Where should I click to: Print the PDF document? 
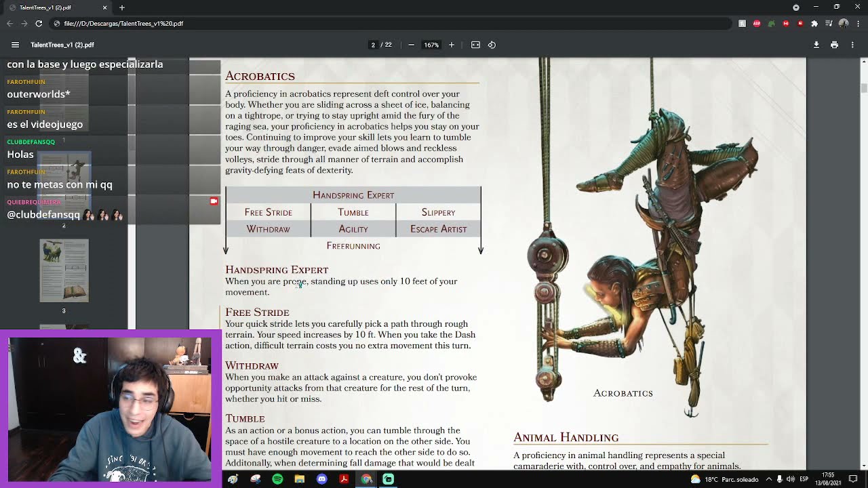[x=834, y=45]
